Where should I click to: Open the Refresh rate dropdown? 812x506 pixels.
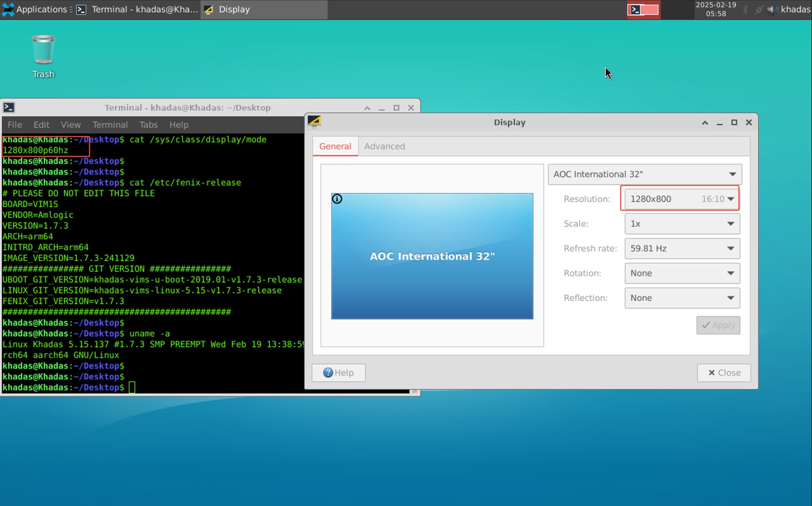(682, 249)
